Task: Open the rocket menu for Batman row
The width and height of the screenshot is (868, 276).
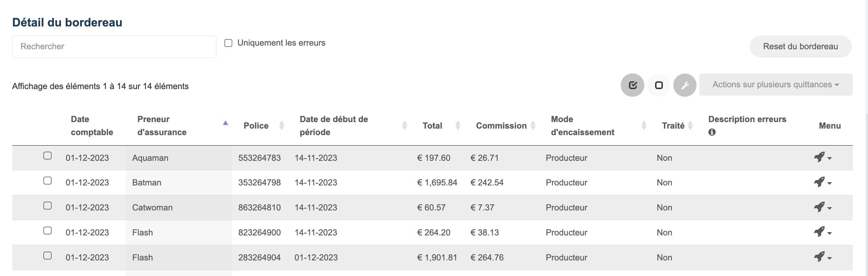Action: click(x=822, y=182)
